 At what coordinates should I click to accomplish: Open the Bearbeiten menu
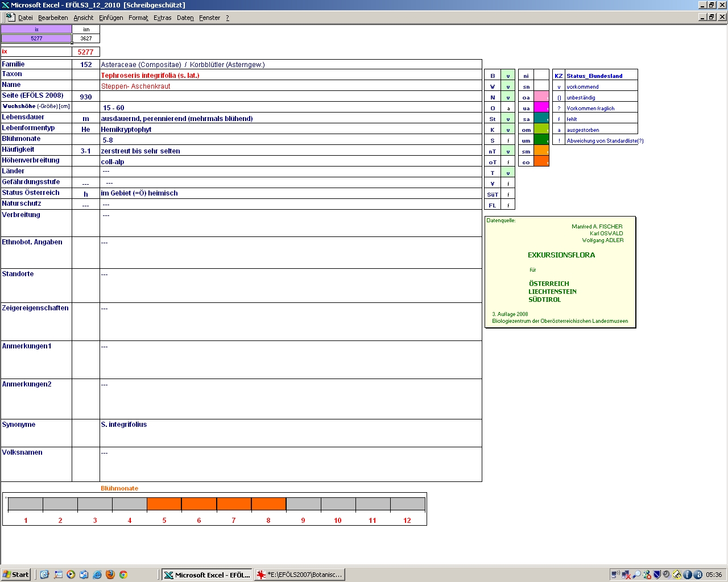53,18
